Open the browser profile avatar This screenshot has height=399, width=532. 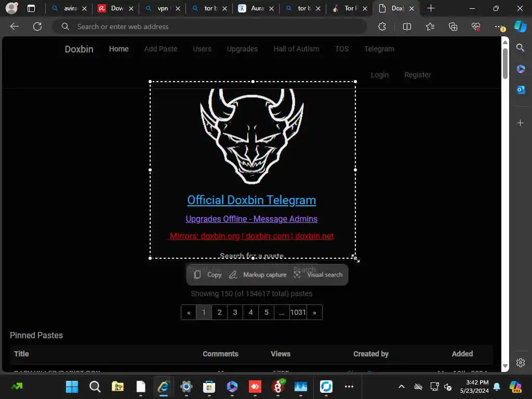point(11,8)
